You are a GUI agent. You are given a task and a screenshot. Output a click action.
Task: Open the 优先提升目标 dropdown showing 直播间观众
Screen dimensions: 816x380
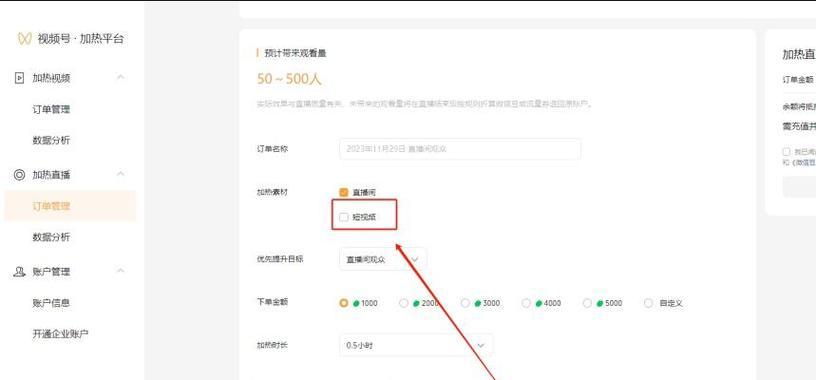[382, 259]
